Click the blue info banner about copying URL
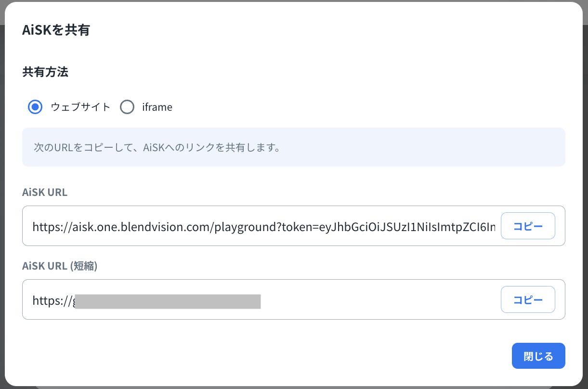588x389 pixels. pyautogui.click(x=293, y=147)
